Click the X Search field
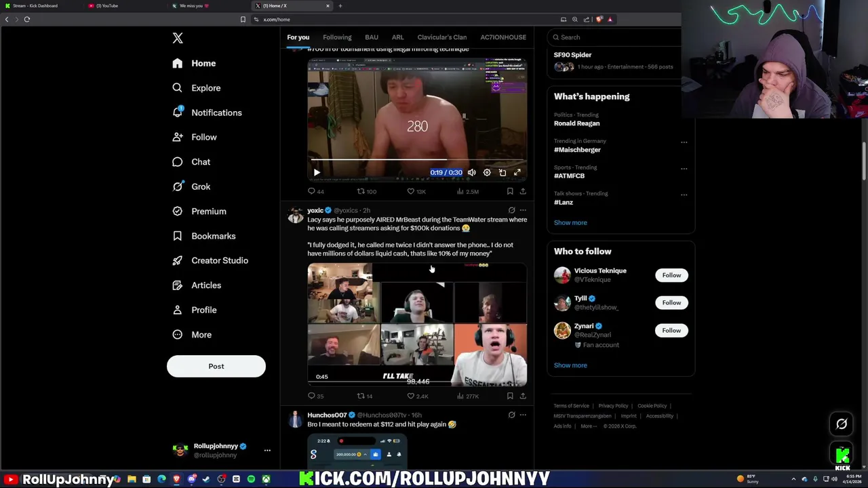Image resolution: width=868 pixels, height=488 pixels. [x=616, y=37]
